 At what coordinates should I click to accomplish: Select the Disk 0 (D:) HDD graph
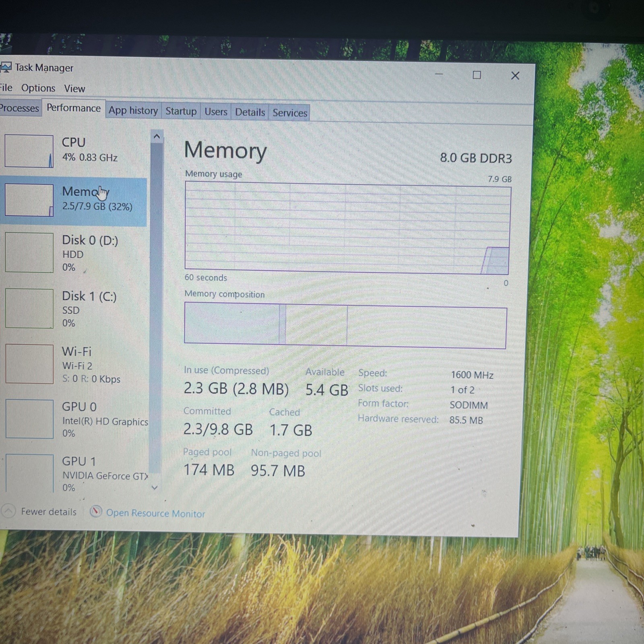click(29, 253)
